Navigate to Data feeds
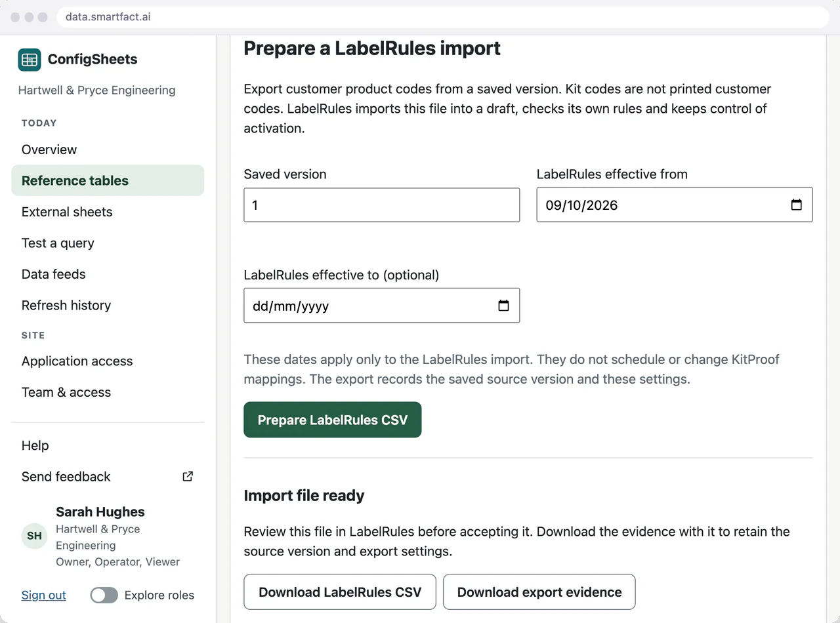The height and width of the screenshot is (623, 840). pyautogui.click(x=108, y=274)
